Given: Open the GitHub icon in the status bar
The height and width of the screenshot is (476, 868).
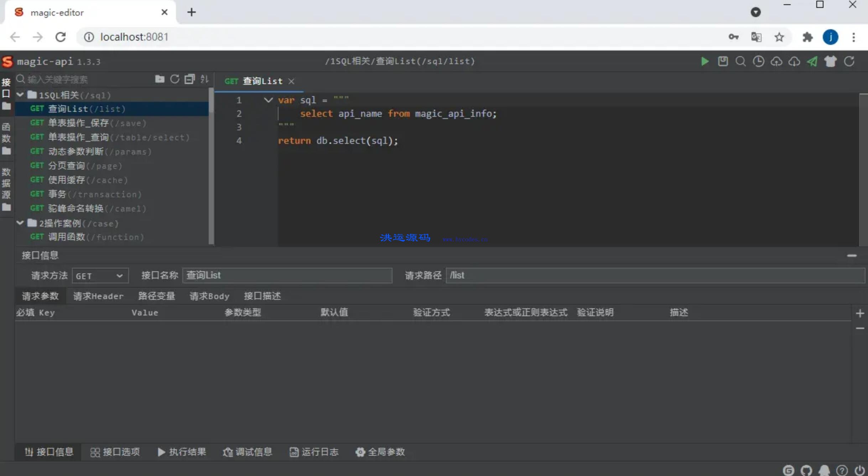Looking at the screenshot, I should pos(806,470).
